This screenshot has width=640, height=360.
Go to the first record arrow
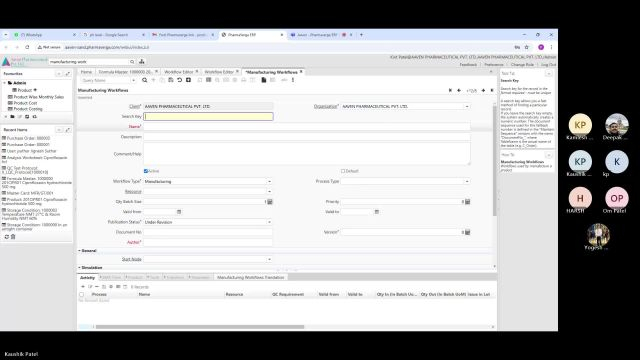pos(450,90)
